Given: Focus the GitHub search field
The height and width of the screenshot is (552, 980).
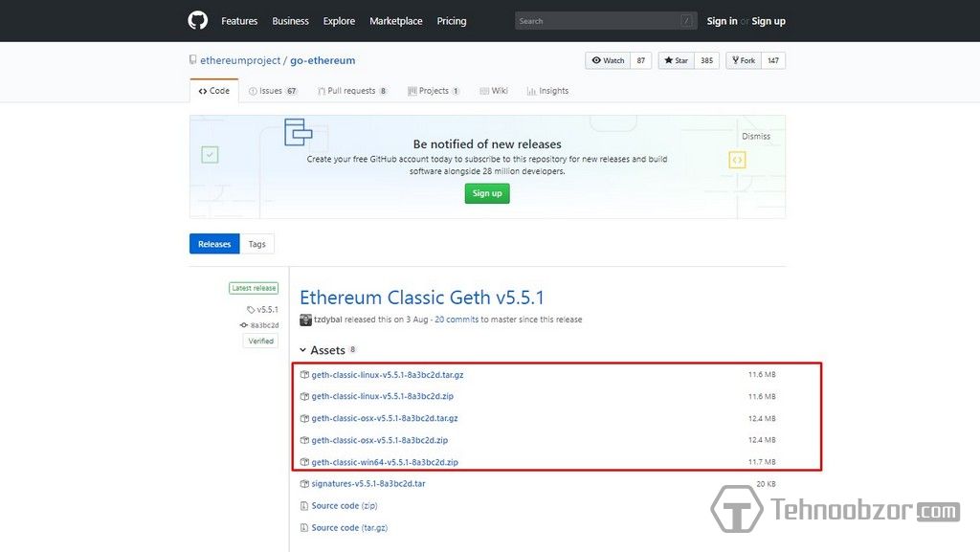Looking at the screenshot, I should point(606,21).
